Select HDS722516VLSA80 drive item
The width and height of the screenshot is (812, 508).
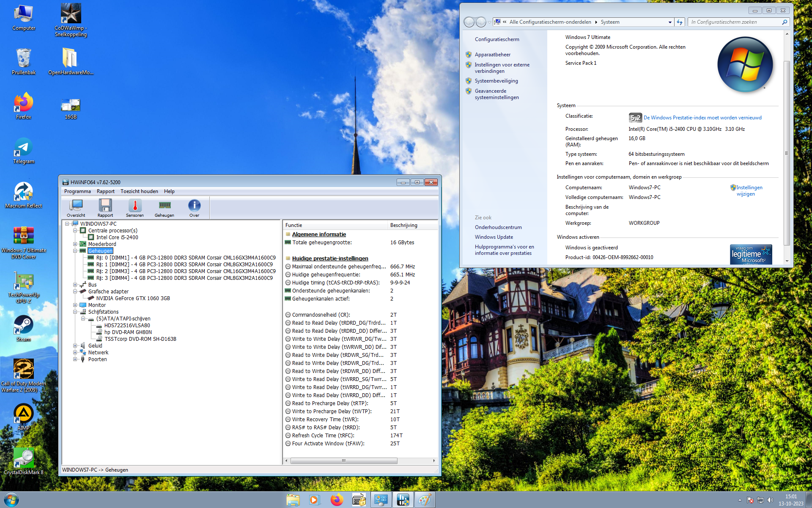[x=127, y=326]
